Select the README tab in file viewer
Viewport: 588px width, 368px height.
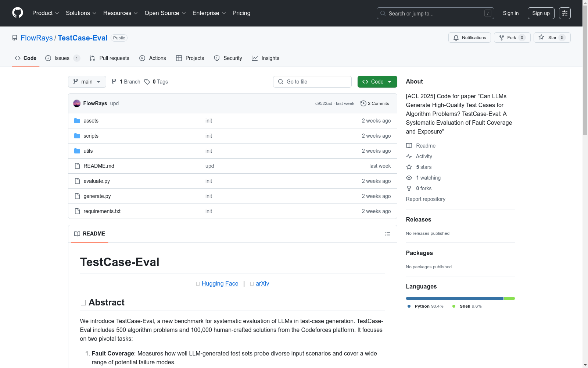click(x=90, y=234)
